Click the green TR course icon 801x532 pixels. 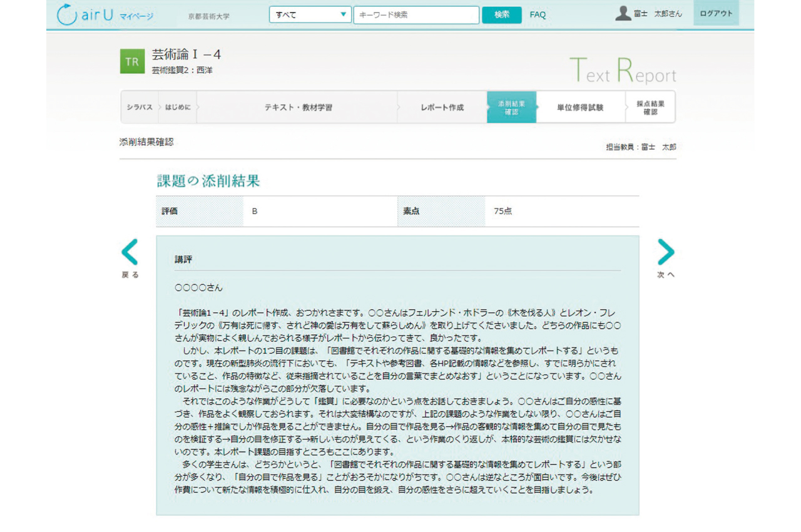132,61
